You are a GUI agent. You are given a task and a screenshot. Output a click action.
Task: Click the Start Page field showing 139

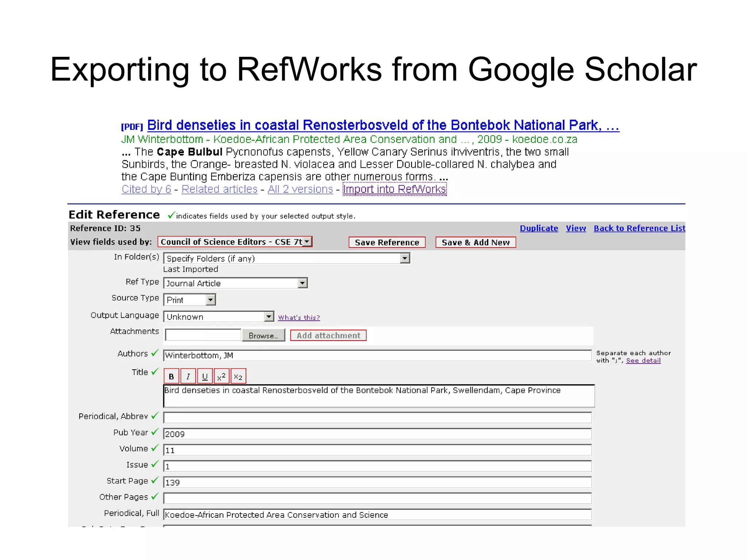pyautogui.click(x=378, y=482)
